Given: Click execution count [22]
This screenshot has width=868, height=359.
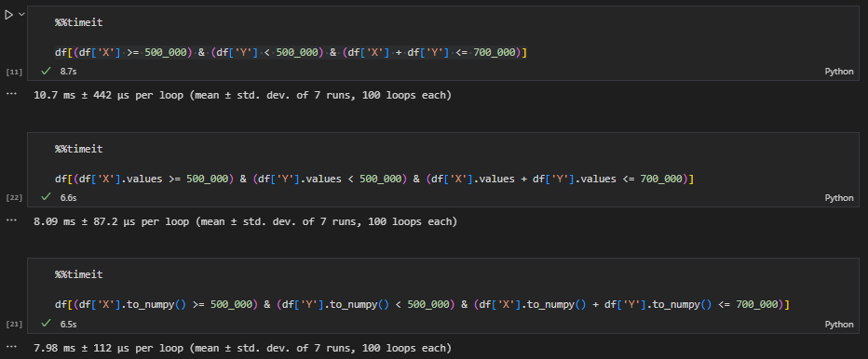Looking at the screenshot, I should click(x=14, y=197).
